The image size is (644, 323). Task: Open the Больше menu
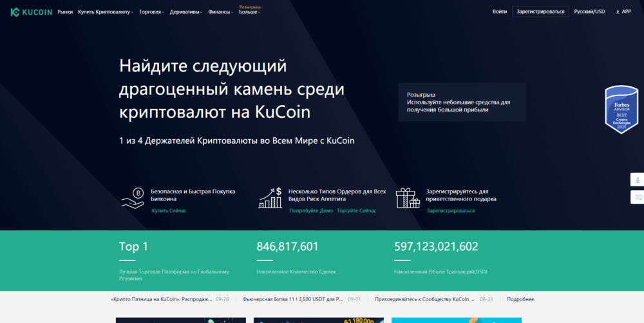pyautogui.click(x=249, y=12)
